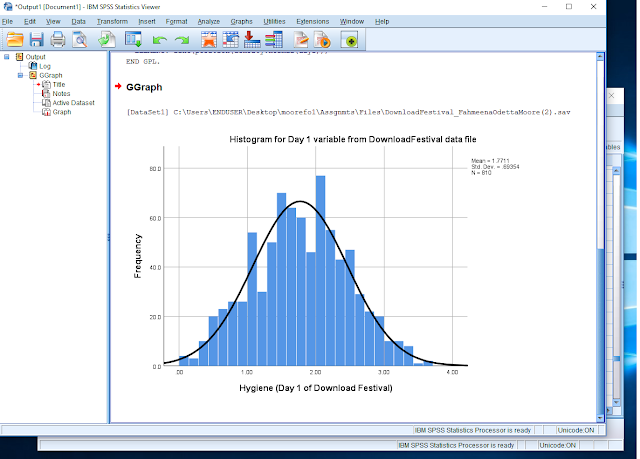Create or edit autoscript with pencil page icon
The image size is (640, 459).
tap(301, 40)
